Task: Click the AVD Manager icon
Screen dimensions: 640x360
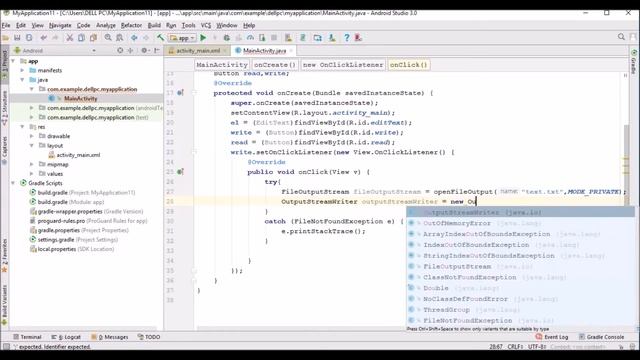Action: coord(289,38)
